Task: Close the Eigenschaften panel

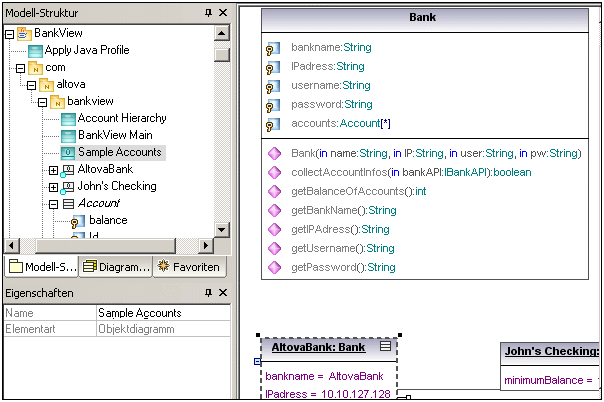Action: [222, 293]
